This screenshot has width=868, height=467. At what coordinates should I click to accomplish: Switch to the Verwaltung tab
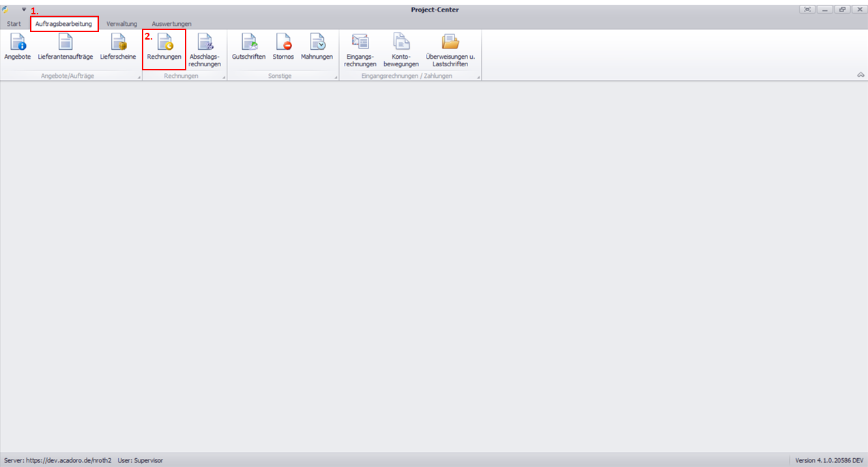[121, 24]
